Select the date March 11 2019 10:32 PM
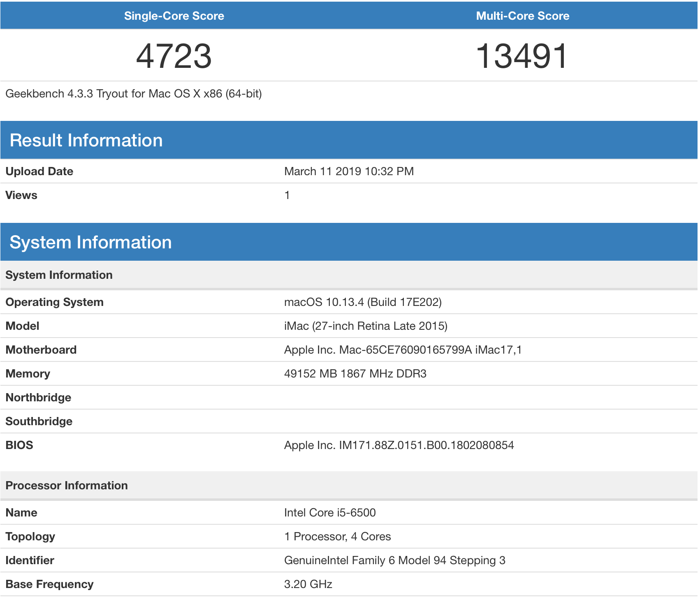The width and height of the screenshot is (700, 602). point(349,171)
